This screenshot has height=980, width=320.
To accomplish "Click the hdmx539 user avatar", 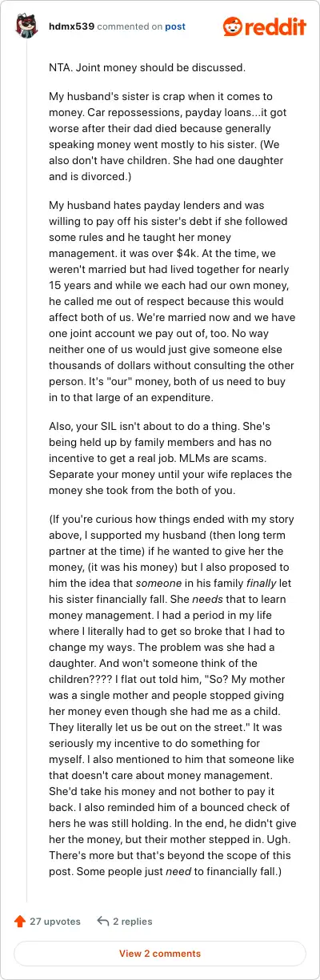I will tap(26, 26).
